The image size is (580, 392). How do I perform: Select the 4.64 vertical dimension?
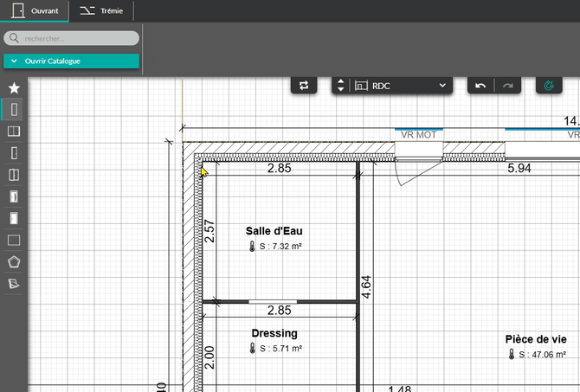tap(366, 287)
